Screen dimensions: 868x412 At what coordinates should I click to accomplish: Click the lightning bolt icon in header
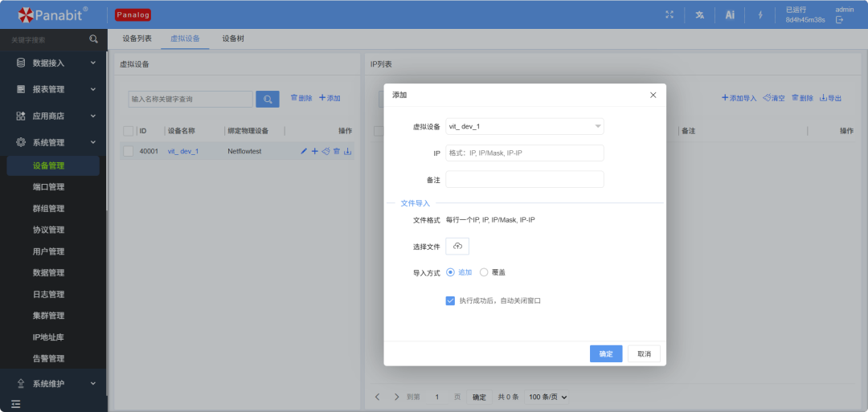pos(760,15)
